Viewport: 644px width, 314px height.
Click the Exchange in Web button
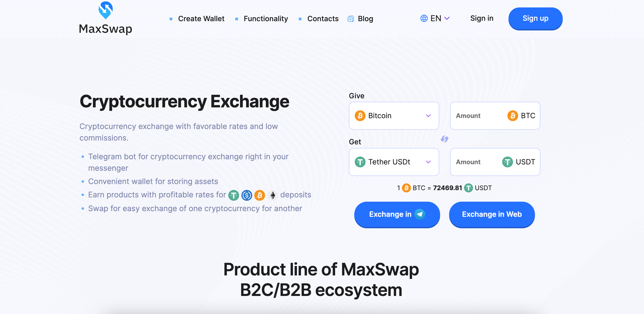tap(491, 214)
